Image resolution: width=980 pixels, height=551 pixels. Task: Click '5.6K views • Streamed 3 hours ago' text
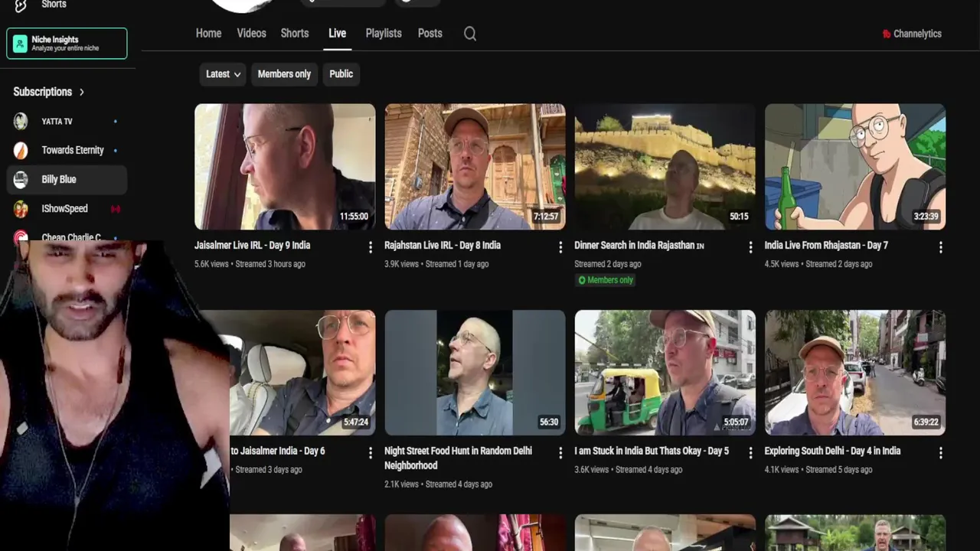coord(250,264)
